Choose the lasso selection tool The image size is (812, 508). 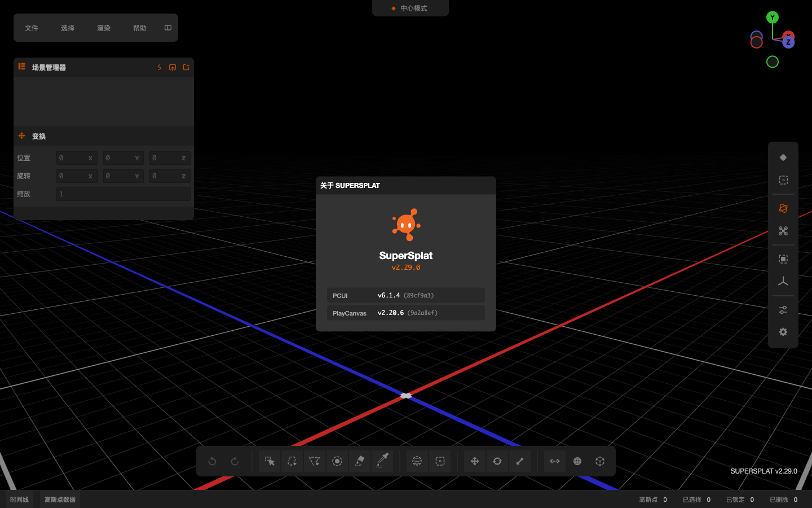click(x=292, y=461)
